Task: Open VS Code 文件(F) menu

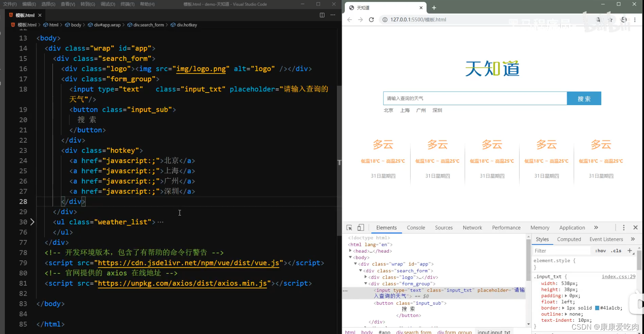Action: [x=10, y=4]
